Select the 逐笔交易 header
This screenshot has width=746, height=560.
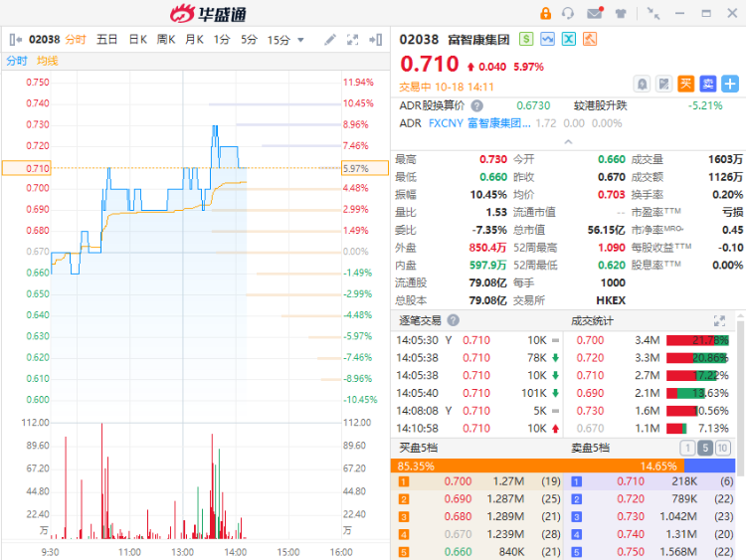pyautogui.click(x=420, y=320)
